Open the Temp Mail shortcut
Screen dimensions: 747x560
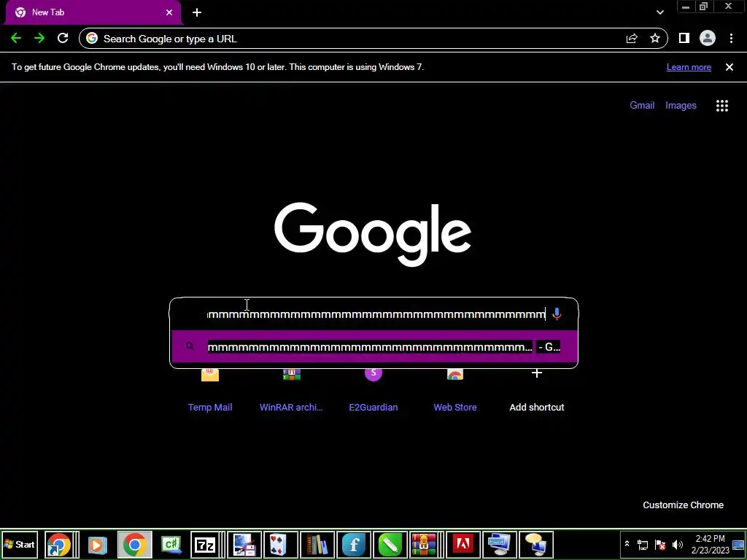[210, 391]
